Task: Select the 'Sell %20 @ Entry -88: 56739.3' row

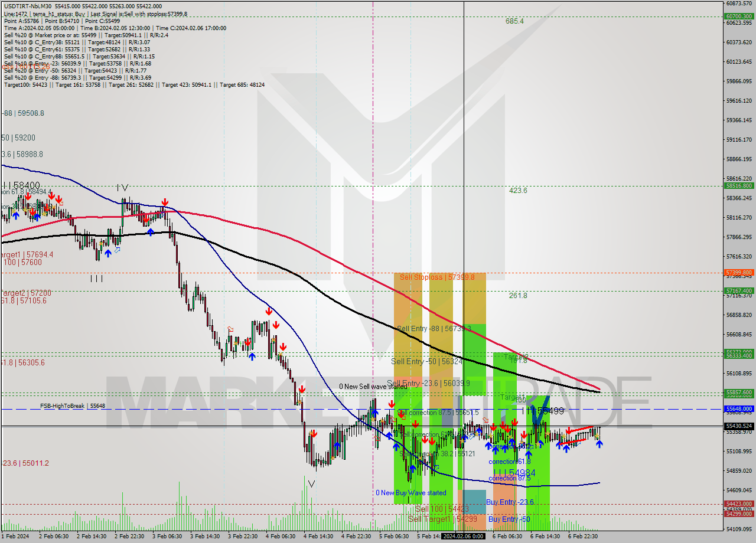Action: 77,77
